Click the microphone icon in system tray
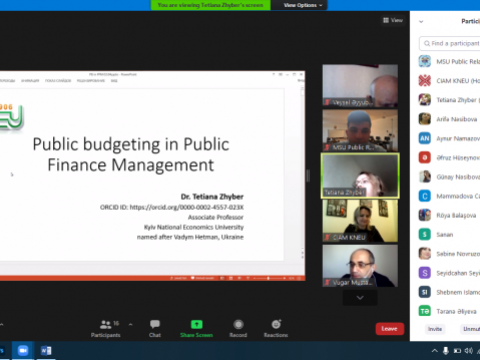Viewport: 480px width, 360px height. click(446, 351)
